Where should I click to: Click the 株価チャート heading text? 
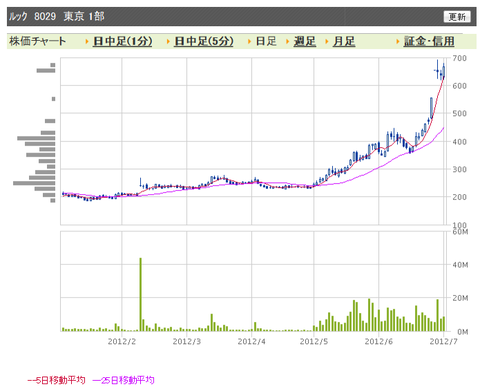(37, 41)
